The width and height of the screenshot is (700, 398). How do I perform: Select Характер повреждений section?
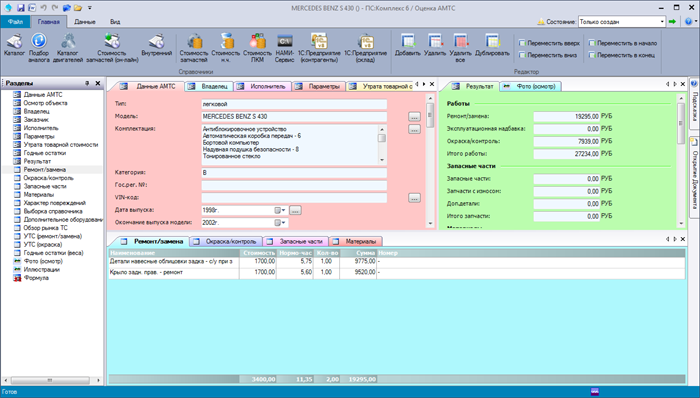(54, 203)
